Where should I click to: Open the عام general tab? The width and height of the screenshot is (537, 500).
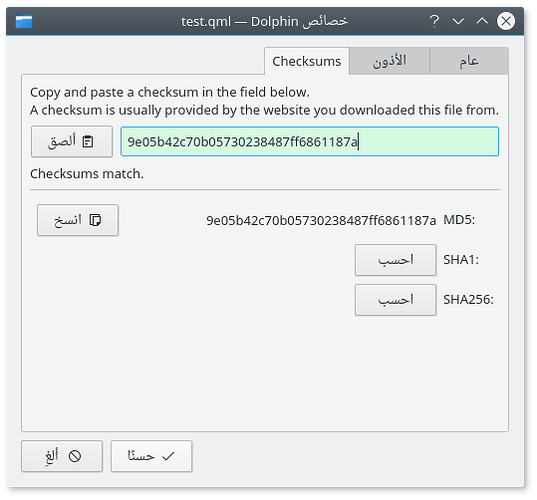tap(469, 61)
